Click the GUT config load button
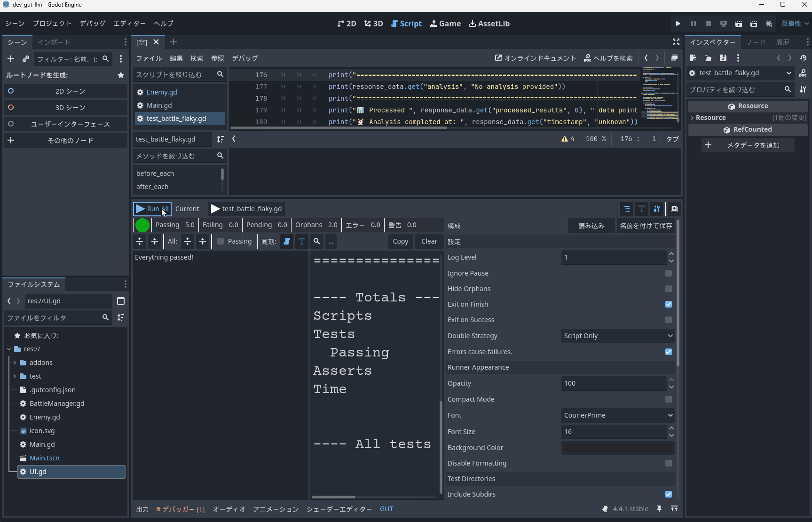Screen dimensions: 812x522 (591, 226)
